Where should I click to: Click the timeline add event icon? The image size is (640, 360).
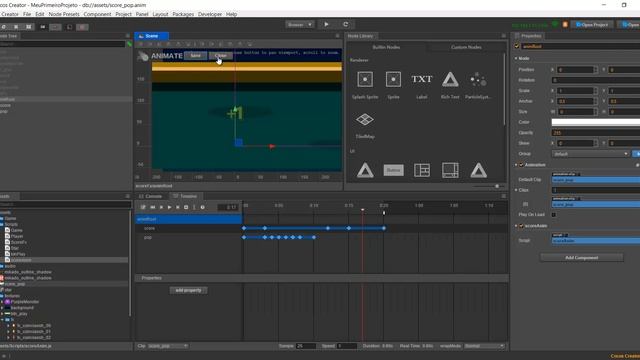pos(194,207)
